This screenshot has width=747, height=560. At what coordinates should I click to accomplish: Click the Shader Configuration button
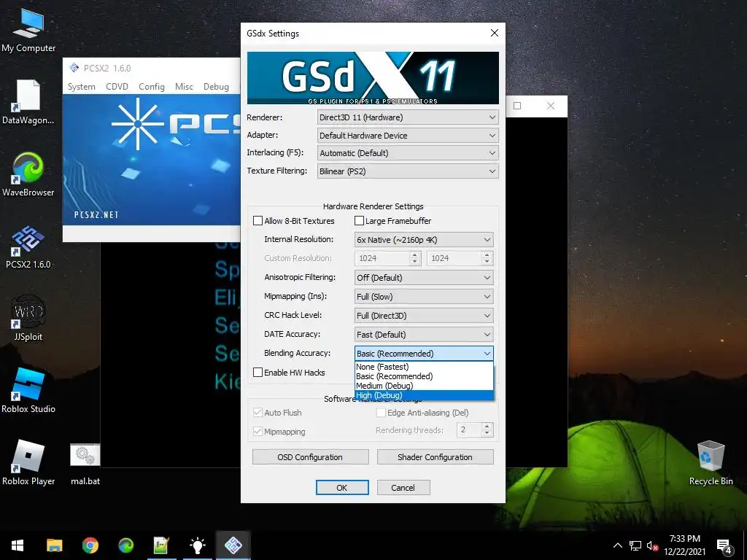tap(435, 457)
